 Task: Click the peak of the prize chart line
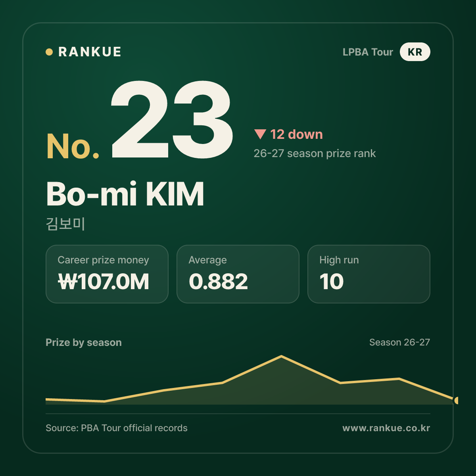(x=281, y=356)
